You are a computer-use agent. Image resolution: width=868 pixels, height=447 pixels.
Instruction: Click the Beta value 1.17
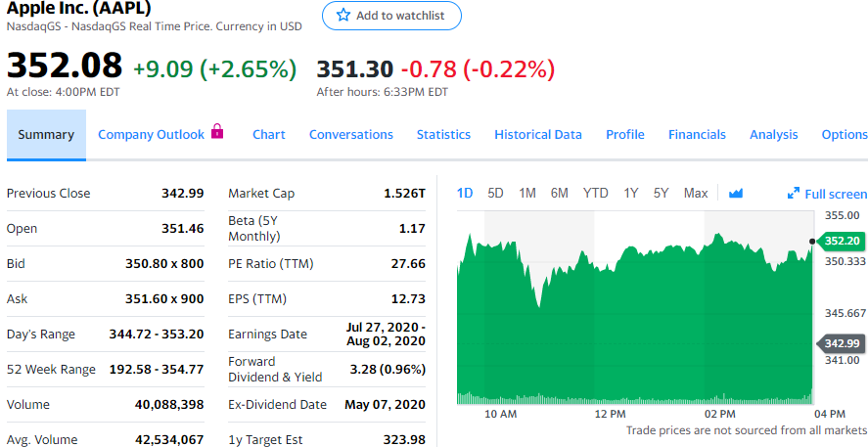point(412,229)
